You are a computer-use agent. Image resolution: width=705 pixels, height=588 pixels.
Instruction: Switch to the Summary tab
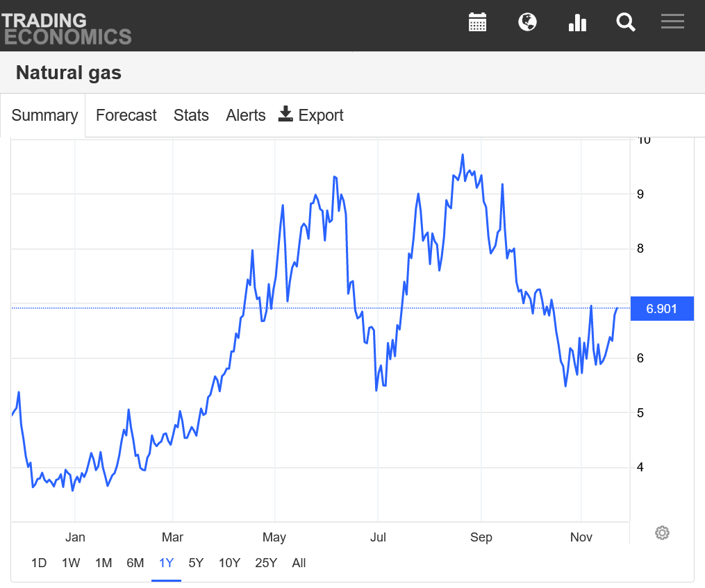[x=44, y=115]
